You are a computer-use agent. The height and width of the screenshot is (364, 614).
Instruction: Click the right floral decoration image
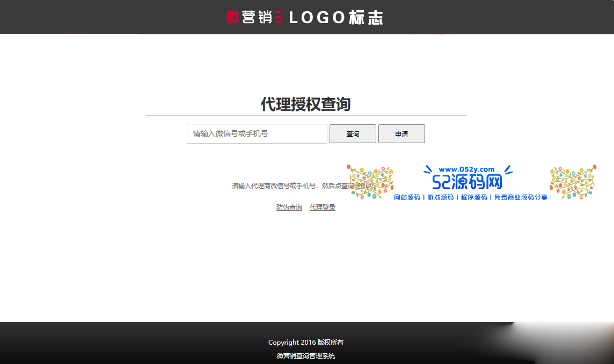tap(573, 182)
